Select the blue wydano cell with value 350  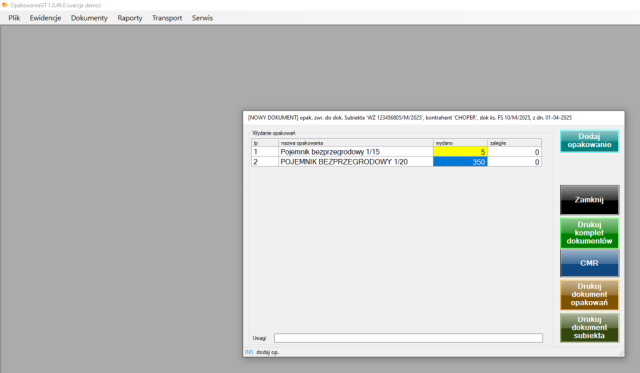(x=460, y=162)
